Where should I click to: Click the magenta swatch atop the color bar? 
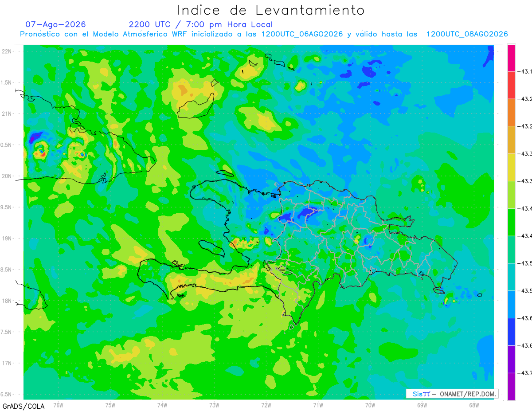[x=511, y=58]
